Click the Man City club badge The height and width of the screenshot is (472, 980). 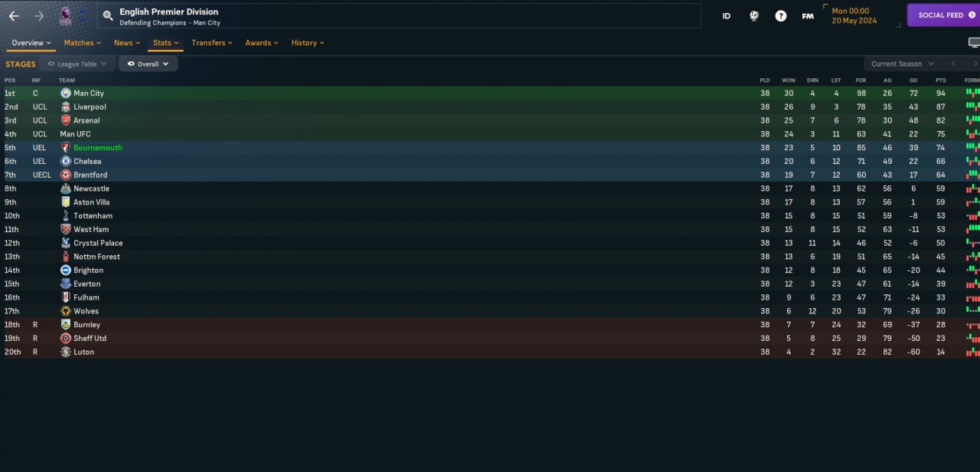66,93
